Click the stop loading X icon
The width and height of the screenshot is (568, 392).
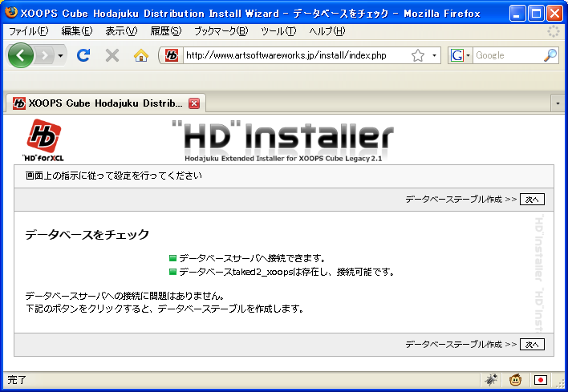pyautogui.click(x=112, y=55)
